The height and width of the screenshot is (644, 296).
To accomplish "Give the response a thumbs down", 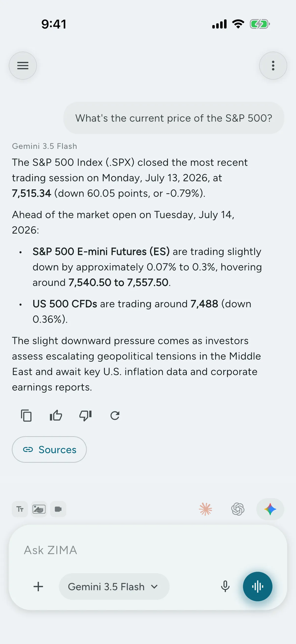I will pyautogui.click(x=85, y=416).
